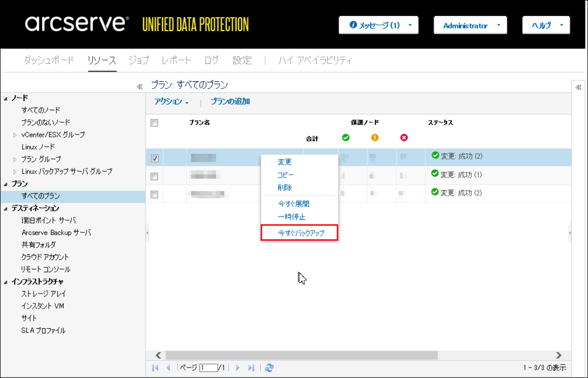Open クラウド アカウント in tree

click(x=45, y=257)
